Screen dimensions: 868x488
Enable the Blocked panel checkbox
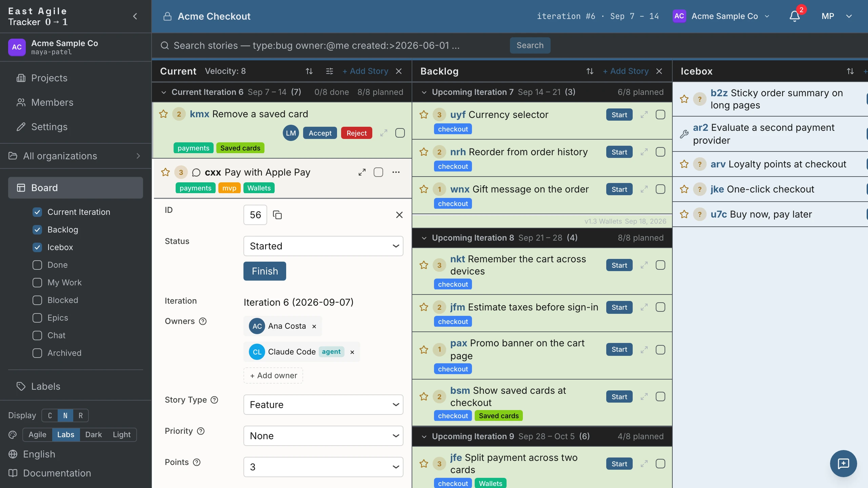[37, 300]
